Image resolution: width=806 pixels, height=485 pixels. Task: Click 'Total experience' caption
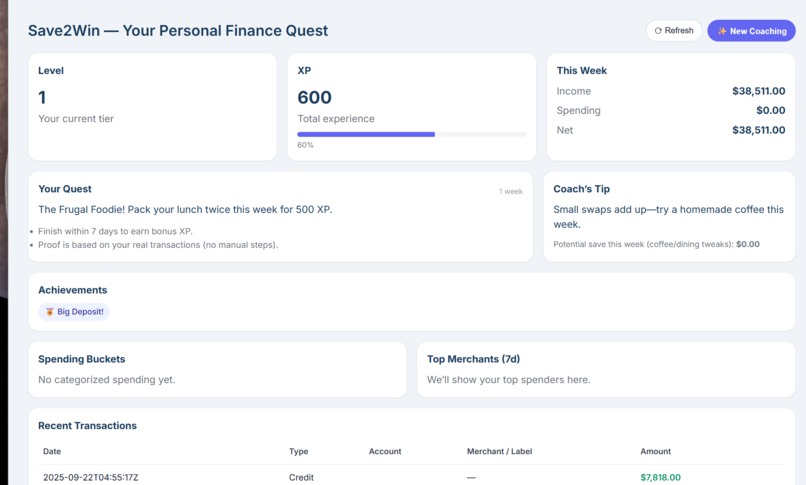pyautogui.click(x=336, y=119)
